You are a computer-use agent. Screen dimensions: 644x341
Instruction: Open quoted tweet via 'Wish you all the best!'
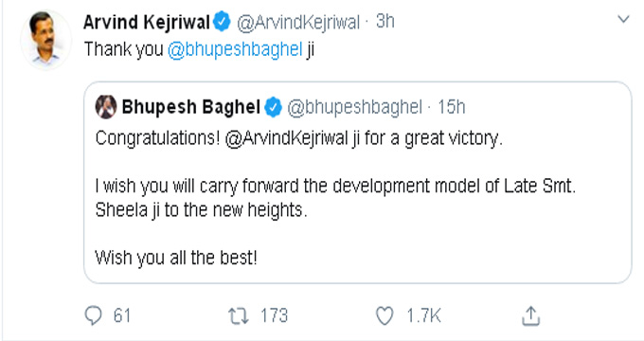(x=176, y=258)
